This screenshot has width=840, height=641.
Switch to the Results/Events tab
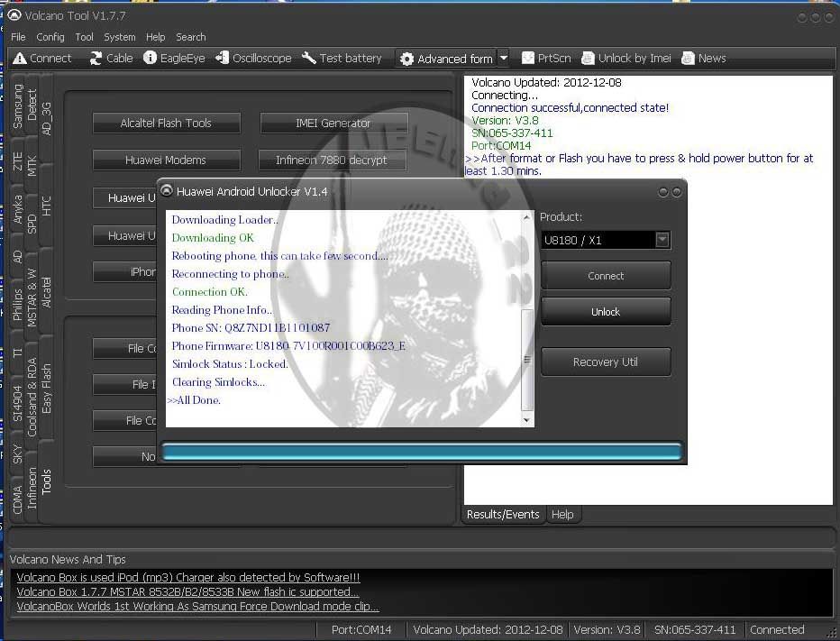tap(503, 515)
